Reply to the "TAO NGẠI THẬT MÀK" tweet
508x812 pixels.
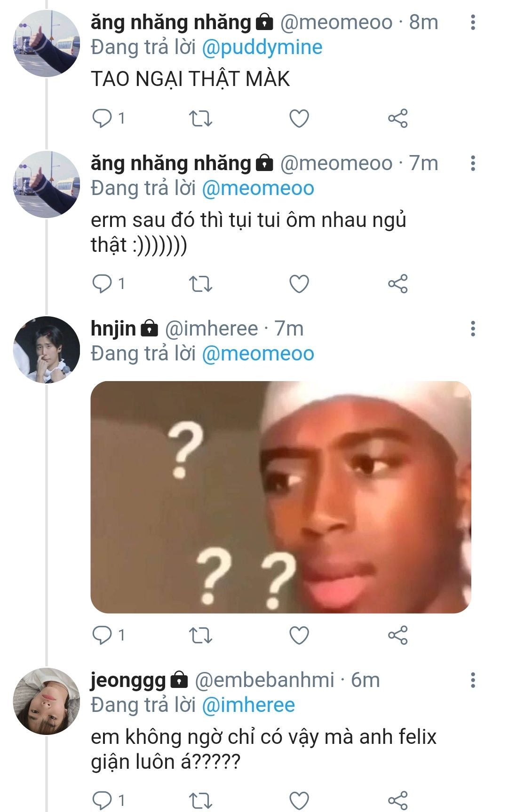[x=102, y=118]
